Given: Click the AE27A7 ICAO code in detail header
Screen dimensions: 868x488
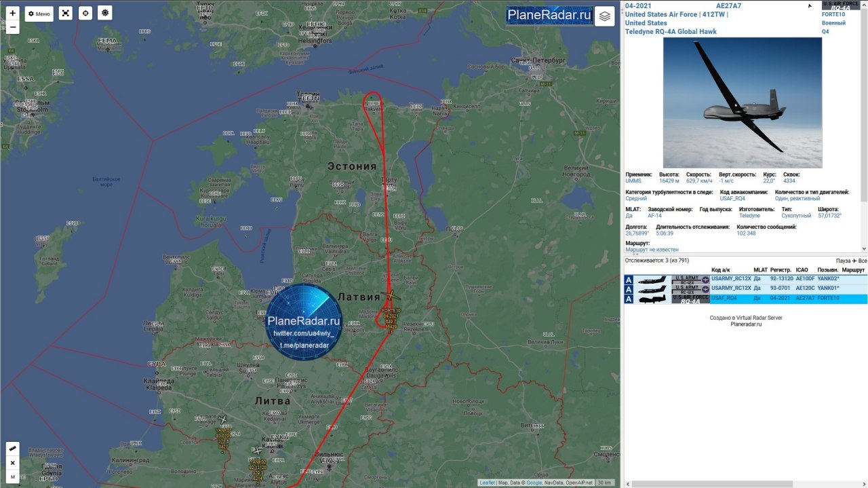Looking at the screenshot, I should click(728, 6).
